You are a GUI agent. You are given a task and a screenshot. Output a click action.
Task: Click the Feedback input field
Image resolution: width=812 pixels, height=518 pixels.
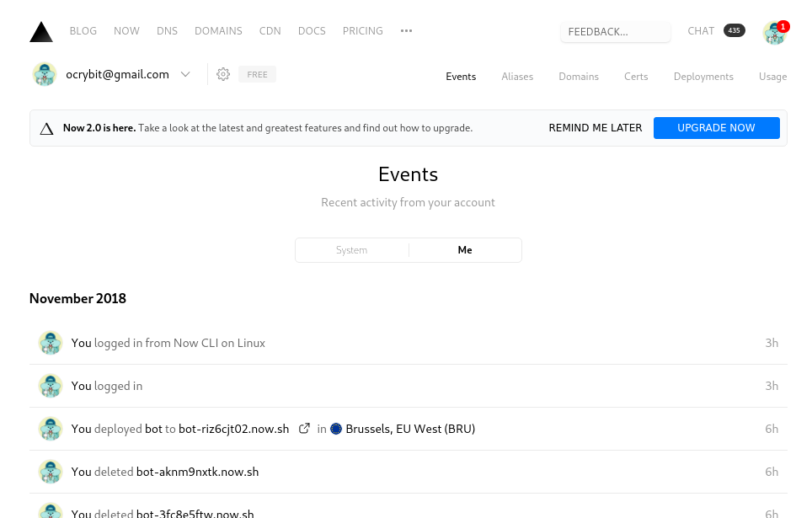point(615,32)
